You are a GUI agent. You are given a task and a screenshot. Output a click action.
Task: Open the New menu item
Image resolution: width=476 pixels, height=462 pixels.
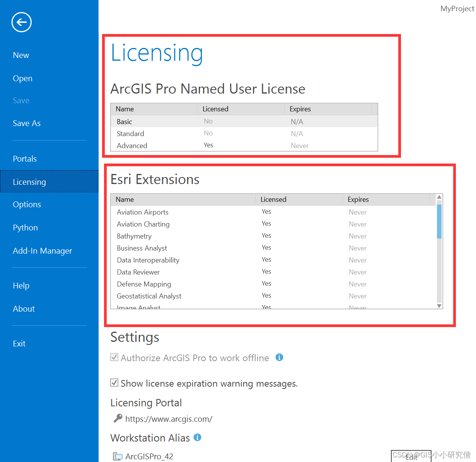(21, 55)
